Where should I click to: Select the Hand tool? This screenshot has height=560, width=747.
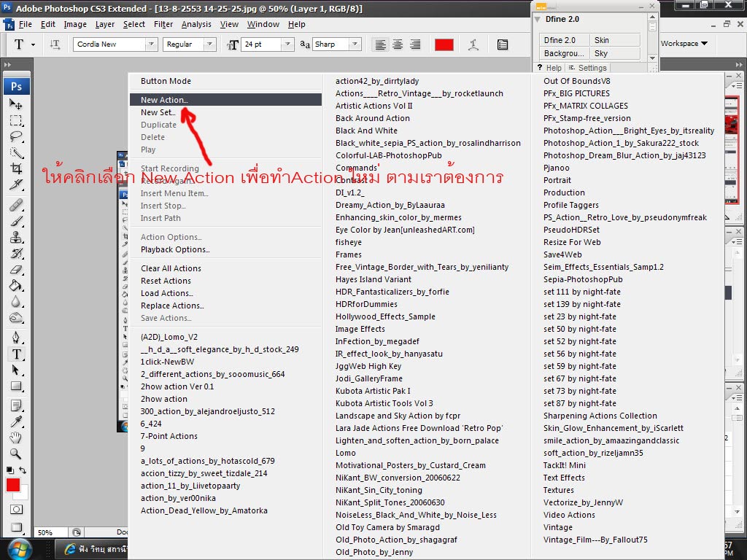pos(16,437)
